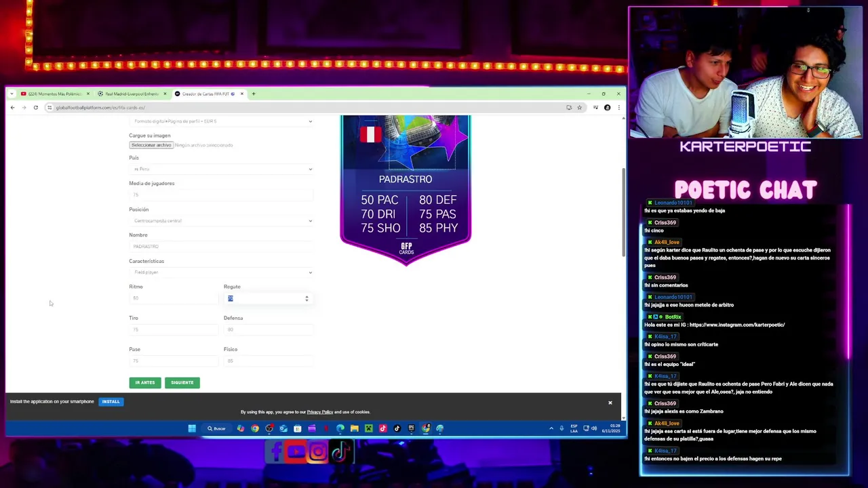Open Microsoft Store from the taskbar
This screenshot has width=868, height=488.
(x=298, y=428)
